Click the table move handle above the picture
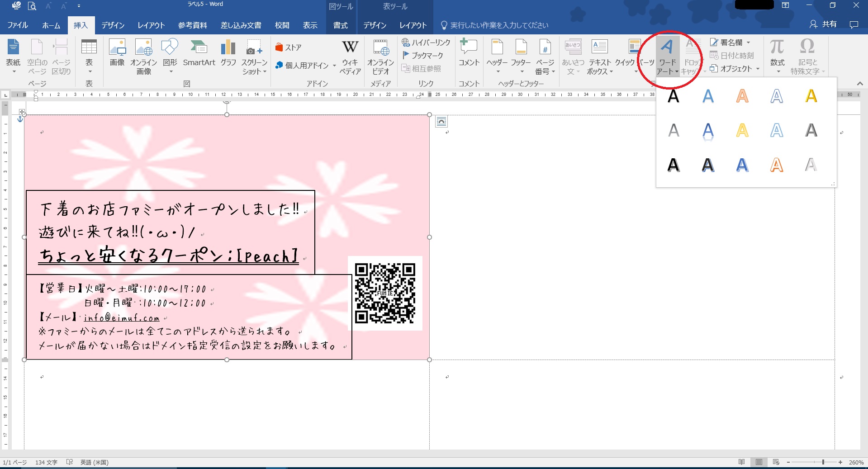868x469 pixels. pos(22,112)
